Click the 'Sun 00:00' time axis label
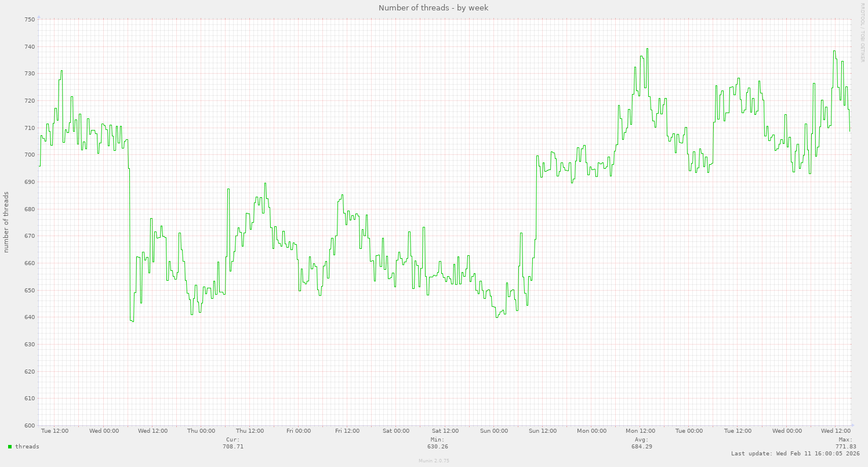This screenshot has height=467, width=868. click(494, 431)
